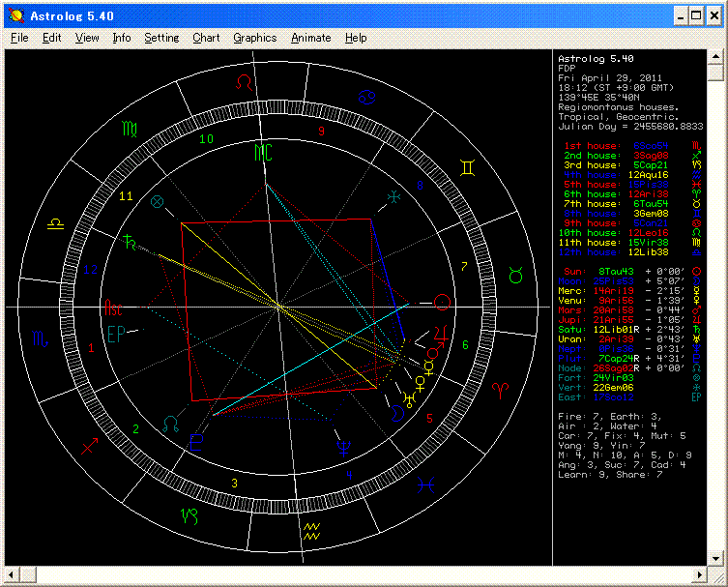This screenshot has width=728, height=587.
Task: Select the Virgo symbol on the outer ring
Action: pyautogui.click(x=130, y=128)
